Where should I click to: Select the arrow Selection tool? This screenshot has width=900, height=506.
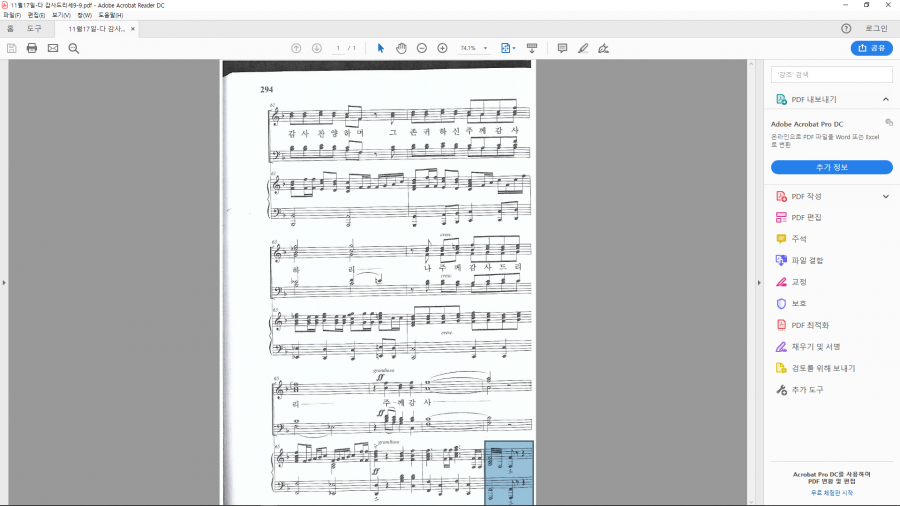[x=381, y=48]
